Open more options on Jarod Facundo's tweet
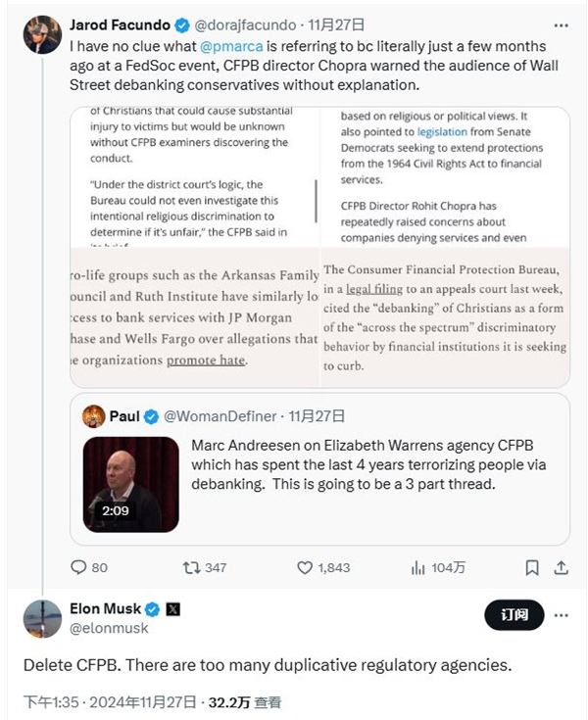This screenshot has width=588, height=720. point(561,25)
